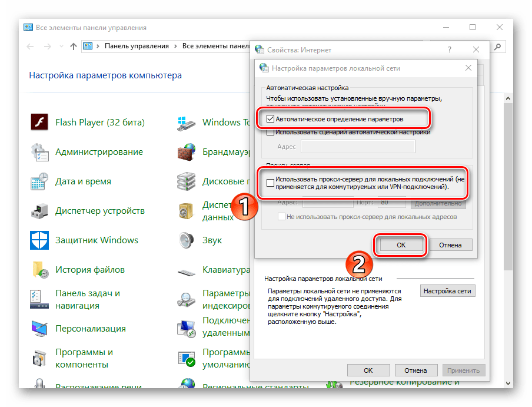Screen dimensions: 532x407
Task: Enable Использовать сценарий автоматической настройки checkbox
Action: click(x=270, y=133)
